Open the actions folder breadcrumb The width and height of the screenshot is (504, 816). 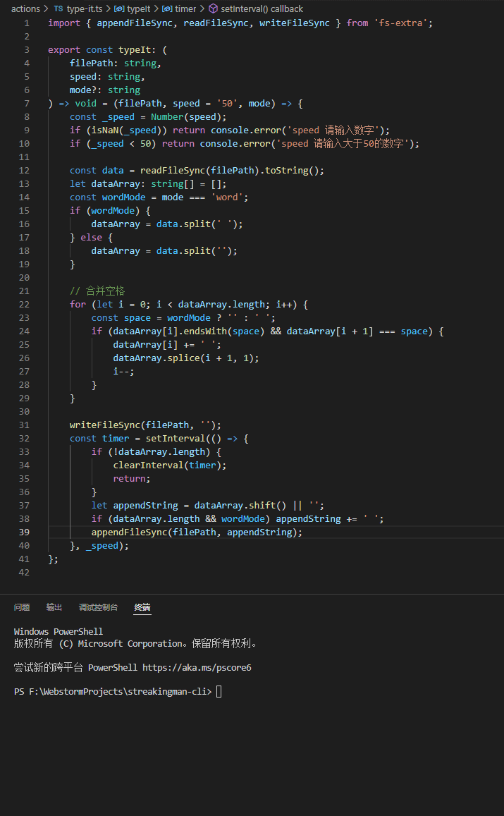tap(25, 9)
